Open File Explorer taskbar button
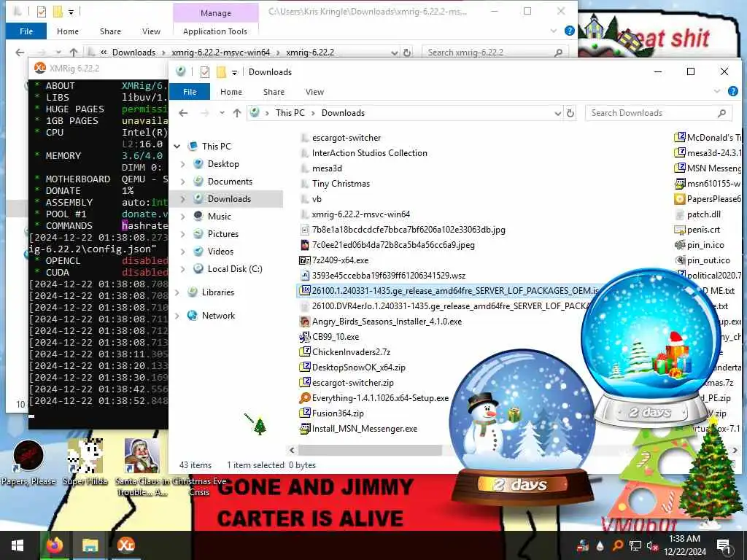The height and width of the screenshot is (560, 747). click(x=90, y=545)
